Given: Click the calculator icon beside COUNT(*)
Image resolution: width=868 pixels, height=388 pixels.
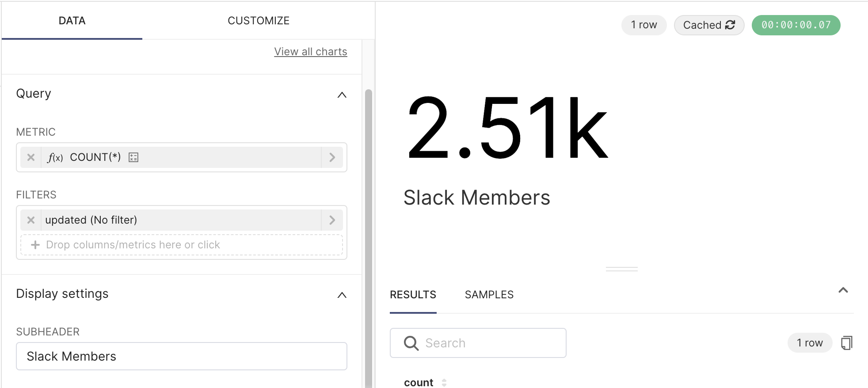Looking at the screenshot, I should (133, 157).
